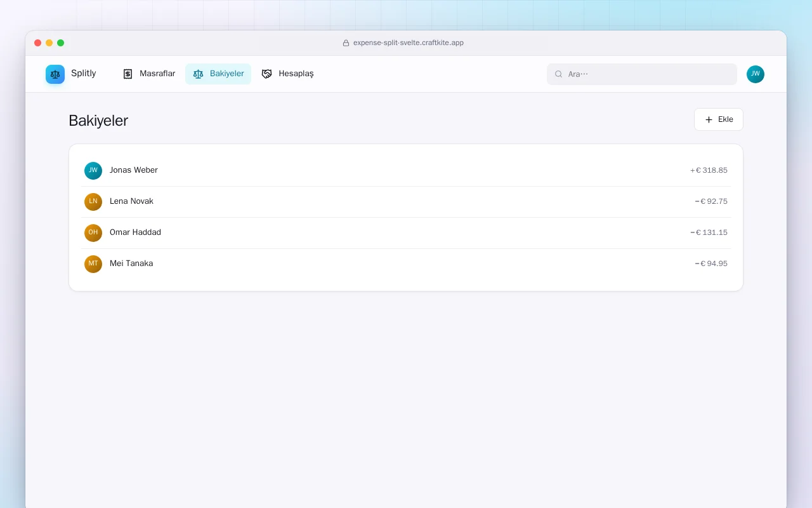Select the Mei Tanaka name
The image size is (812, 508).
(x=131, y=264)
